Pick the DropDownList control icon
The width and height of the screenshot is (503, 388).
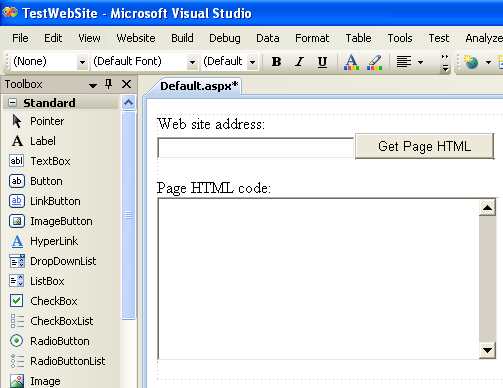(17, 261)
